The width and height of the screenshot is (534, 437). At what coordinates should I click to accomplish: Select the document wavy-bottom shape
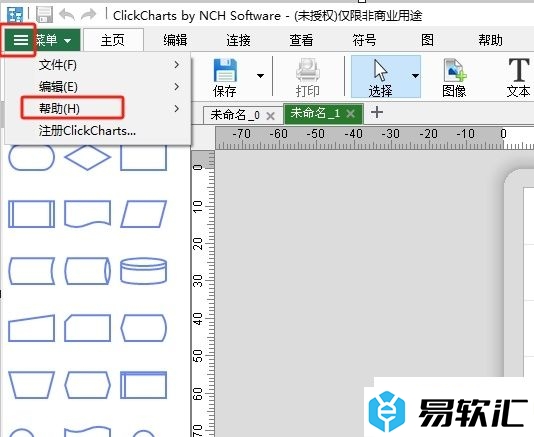click(88, 214)
